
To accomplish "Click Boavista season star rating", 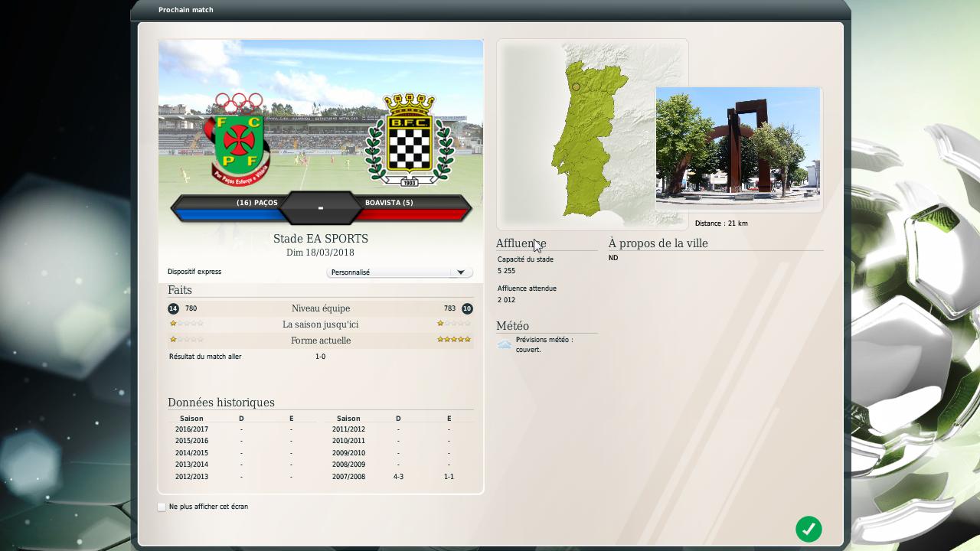I will coord(454,324).
